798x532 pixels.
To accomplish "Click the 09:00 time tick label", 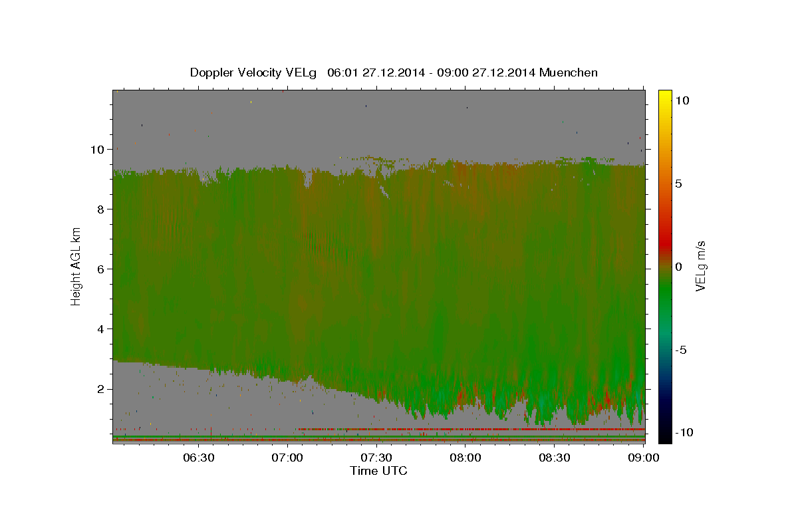I will [x=644, y=458].
